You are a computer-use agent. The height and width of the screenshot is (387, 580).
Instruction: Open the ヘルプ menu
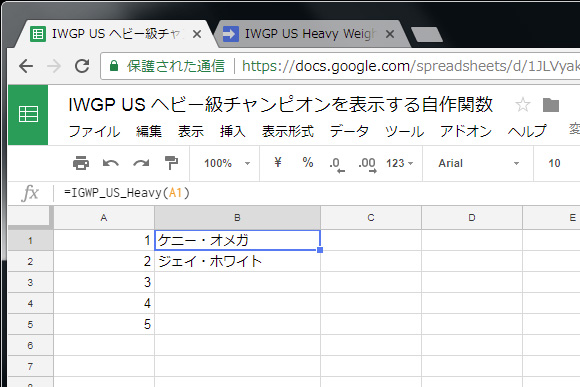click(527, 131)
